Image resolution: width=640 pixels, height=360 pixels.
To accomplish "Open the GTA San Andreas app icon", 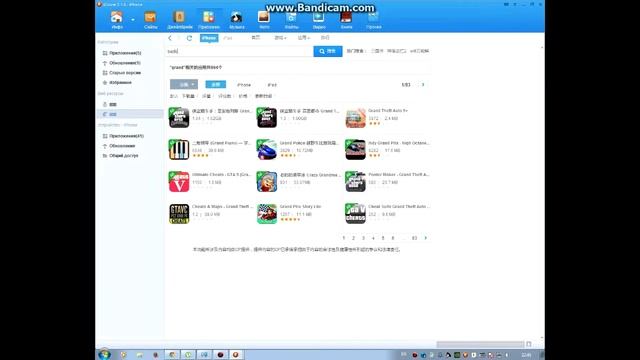I will [x=179, y=118].
